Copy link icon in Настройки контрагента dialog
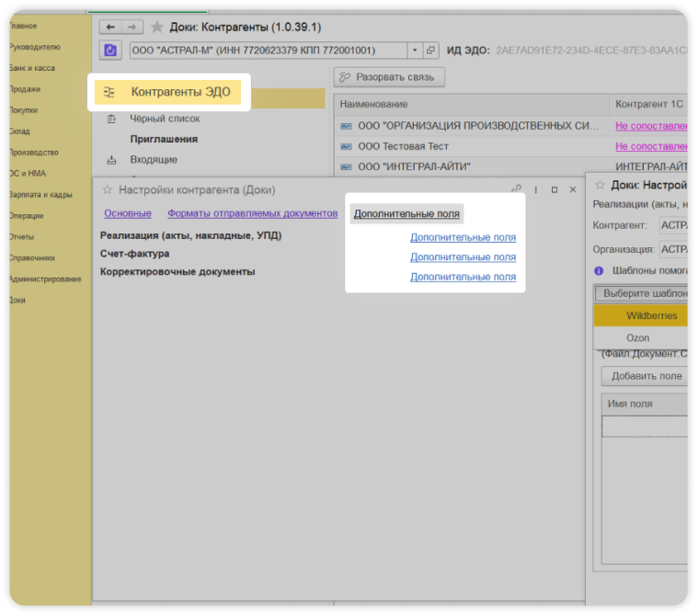Viewport: 698px width, 616px height. pos(516,189)
